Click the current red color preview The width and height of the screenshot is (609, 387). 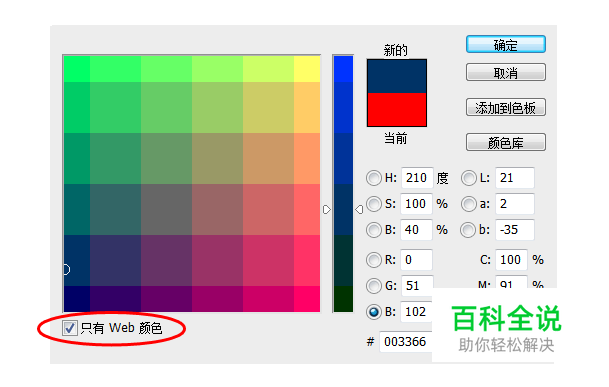(397, 110)
